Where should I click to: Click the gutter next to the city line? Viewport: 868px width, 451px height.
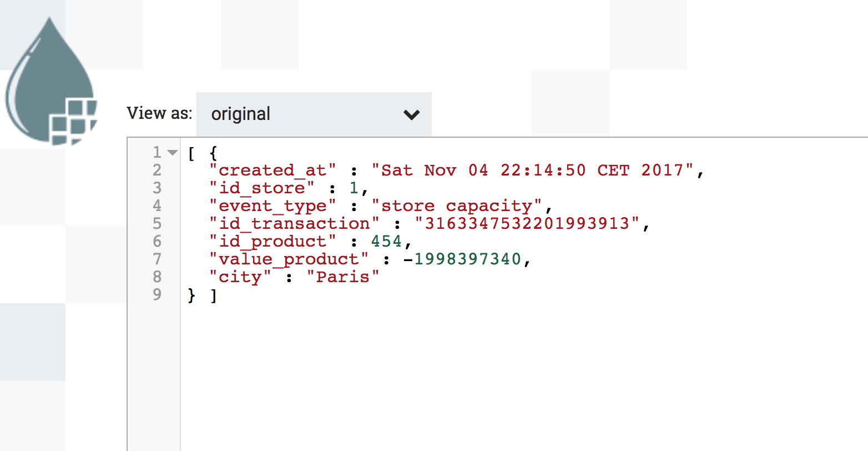coord(157,277)
